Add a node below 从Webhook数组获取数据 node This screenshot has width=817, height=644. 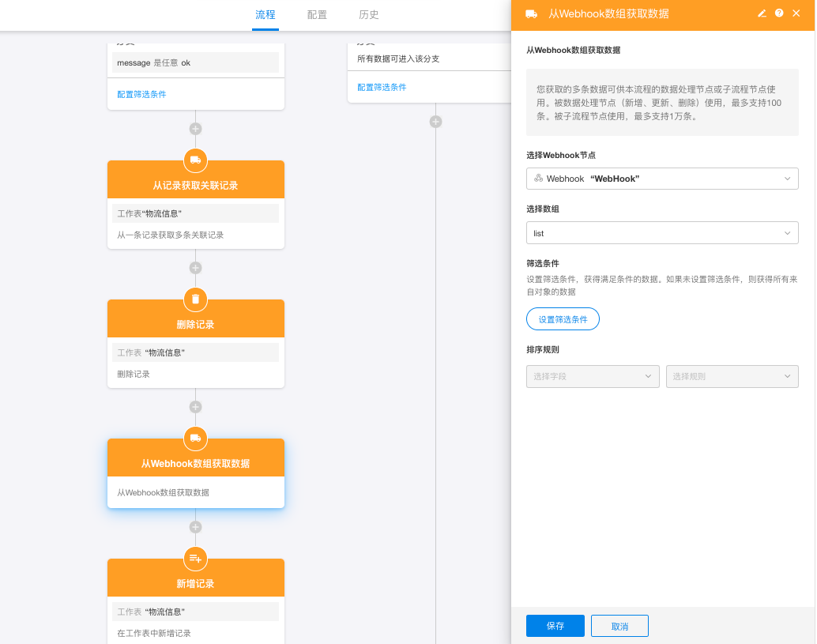click(x=196, y=527)
